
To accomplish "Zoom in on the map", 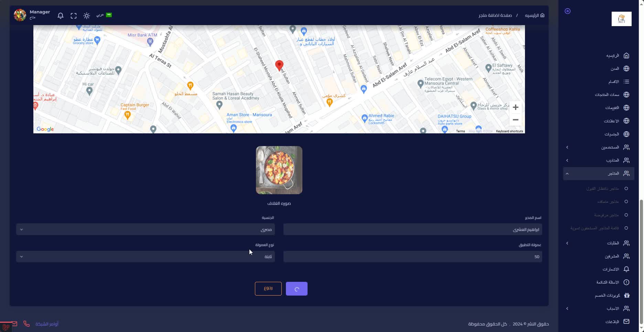I will click(x=515, y=108).
